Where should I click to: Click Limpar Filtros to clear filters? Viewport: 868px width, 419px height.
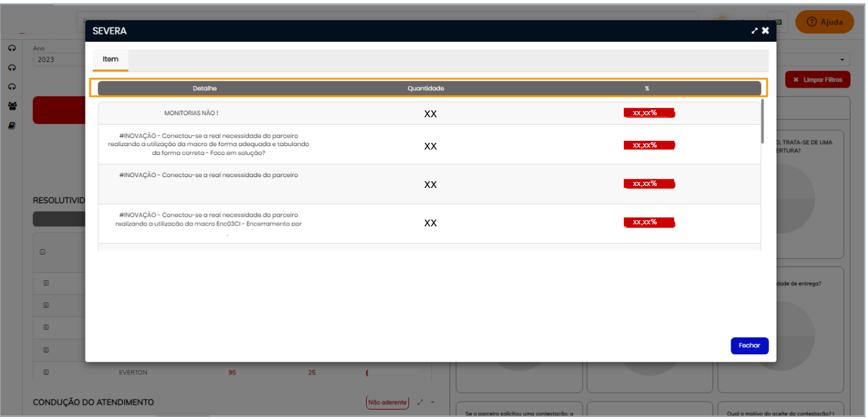818,79
